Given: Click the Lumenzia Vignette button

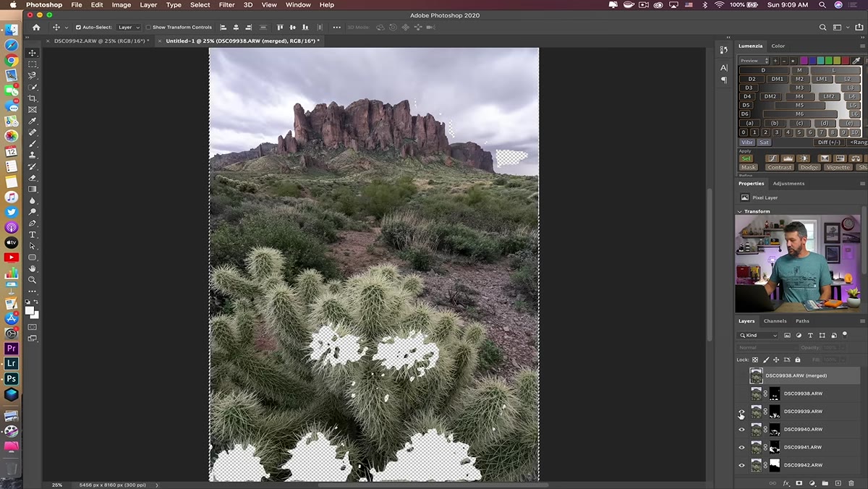Looking at the screenshot, I should click(838, 167).
